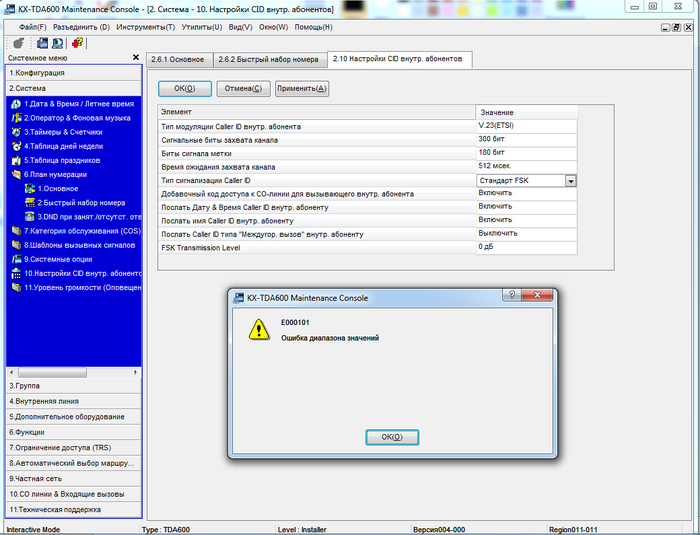Expand the 6.Функции section
Screen dimensions: 700x535
tap(74, 432)
